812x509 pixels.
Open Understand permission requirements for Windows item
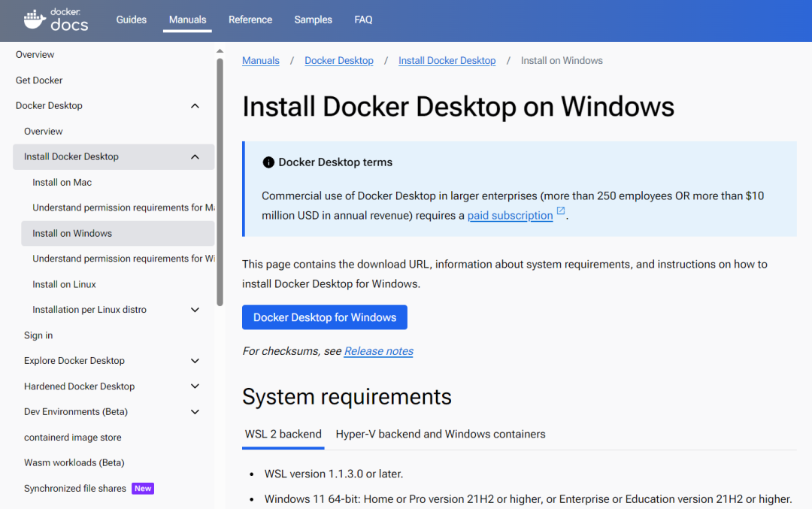pyautogui.click(x=123, y=259)
